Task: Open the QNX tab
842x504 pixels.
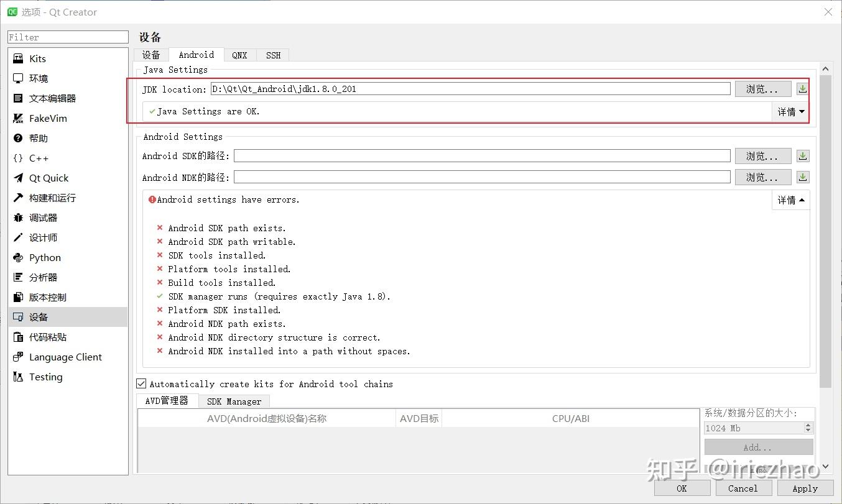Action: 240,55
